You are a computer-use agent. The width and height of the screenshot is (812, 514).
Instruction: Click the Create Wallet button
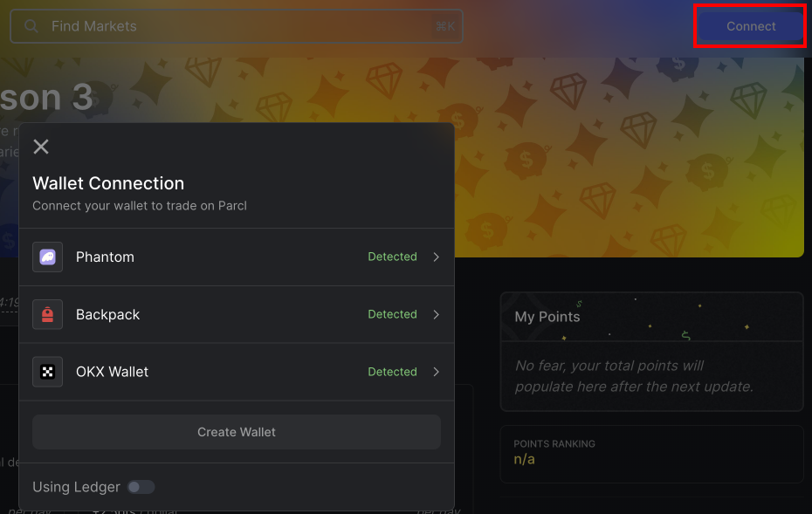(x=237, y=432)
